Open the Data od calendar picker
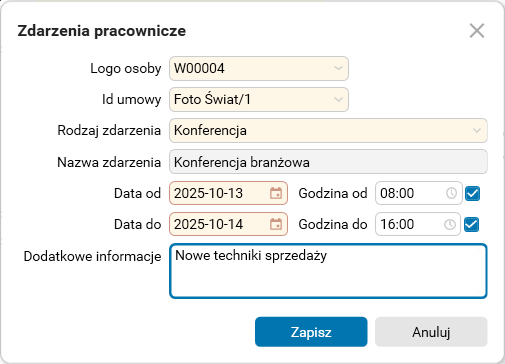 click(276, 193)
